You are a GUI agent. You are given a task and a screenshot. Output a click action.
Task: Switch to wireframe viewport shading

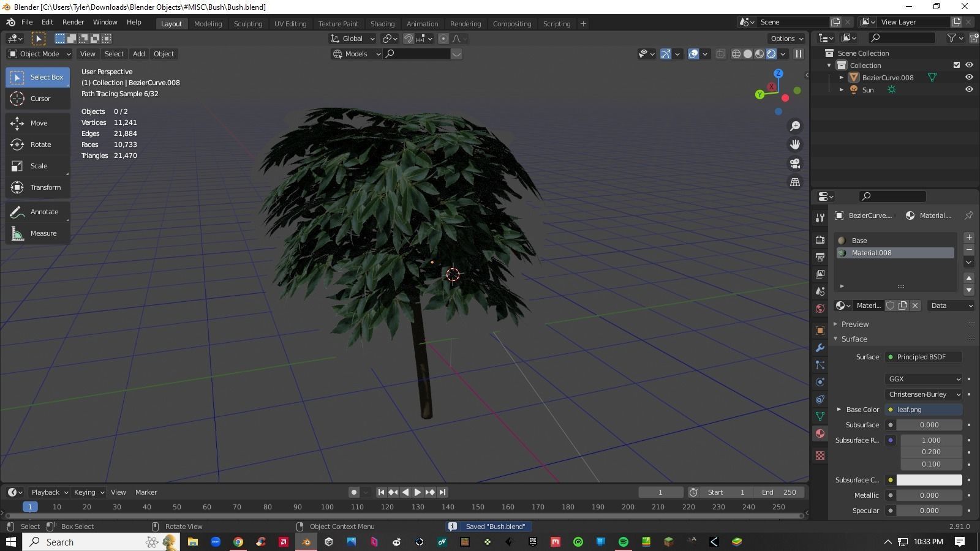coord(736,54)
